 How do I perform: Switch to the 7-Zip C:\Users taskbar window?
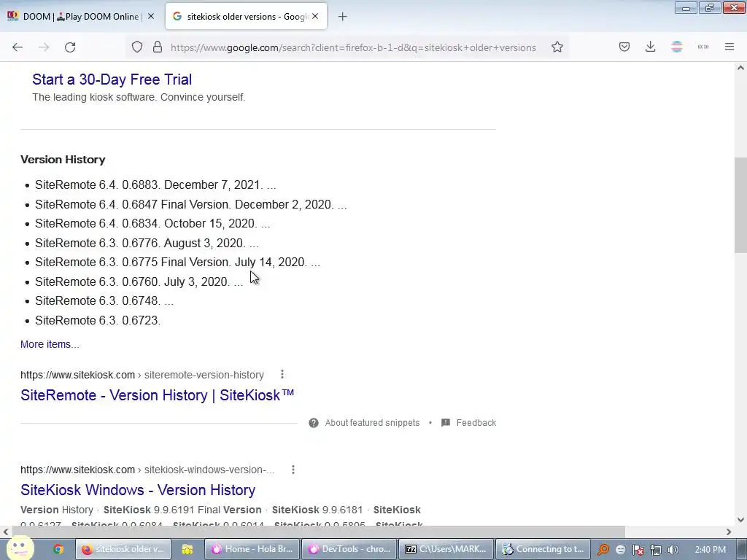pos(446,549)
